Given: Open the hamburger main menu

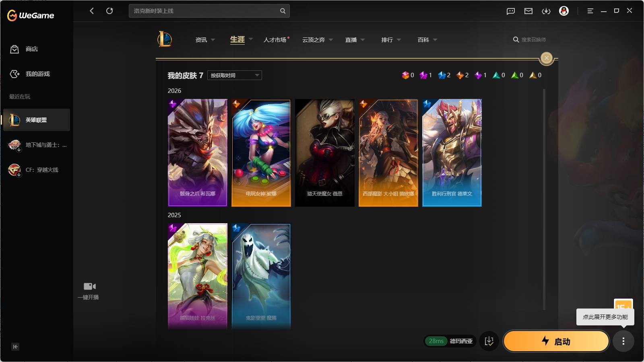Looking at the screenshot, I should tap(590, 11).
